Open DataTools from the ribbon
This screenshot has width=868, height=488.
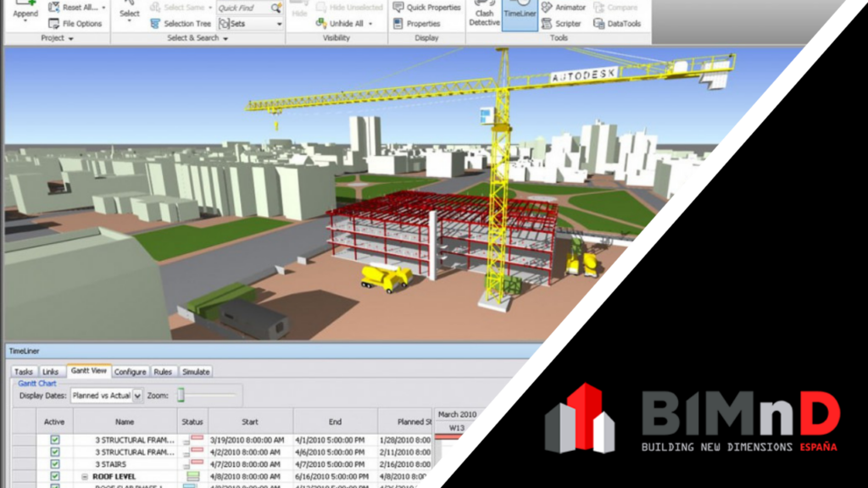618,24
